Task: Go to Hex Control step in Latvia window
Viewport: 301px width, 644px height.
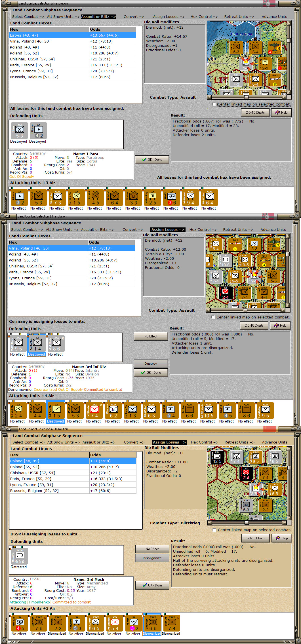Action: [x=204, y=17]
